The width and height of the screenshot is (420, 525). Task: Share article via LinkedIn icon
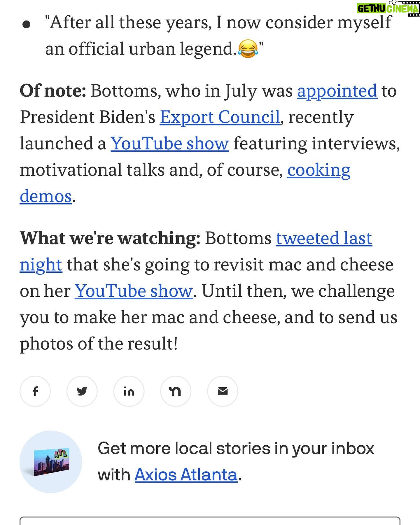129,391
